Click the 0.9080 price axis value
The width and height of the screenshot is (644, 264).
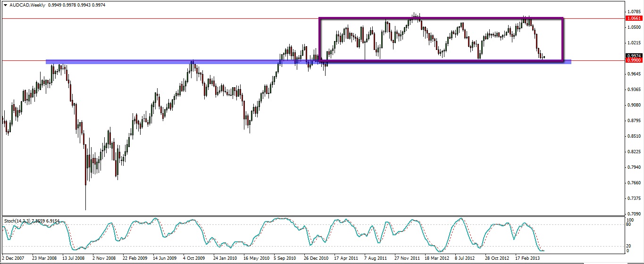pos(634,105)
